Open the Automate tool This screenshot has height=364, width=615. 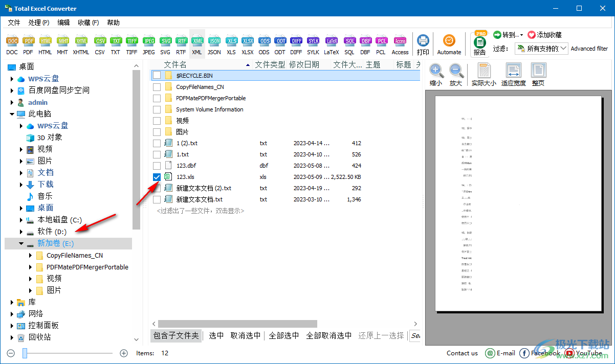click(x=449, y=45)
